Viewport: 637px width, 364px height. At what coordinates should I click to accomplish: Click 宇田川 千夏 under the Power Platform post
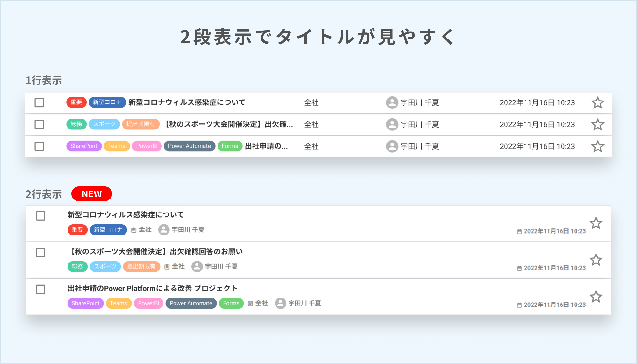pyautogui.click(x=304, y=303)
